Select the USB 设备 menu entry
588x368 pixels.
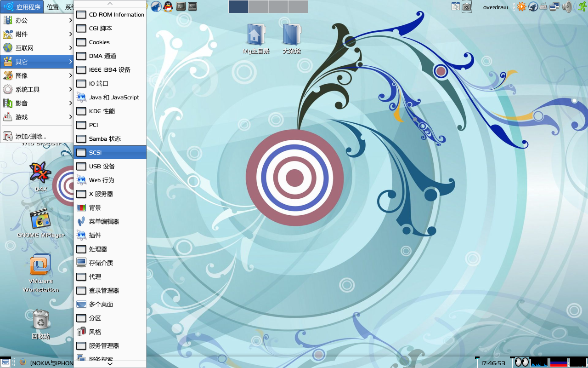(110, 166)
